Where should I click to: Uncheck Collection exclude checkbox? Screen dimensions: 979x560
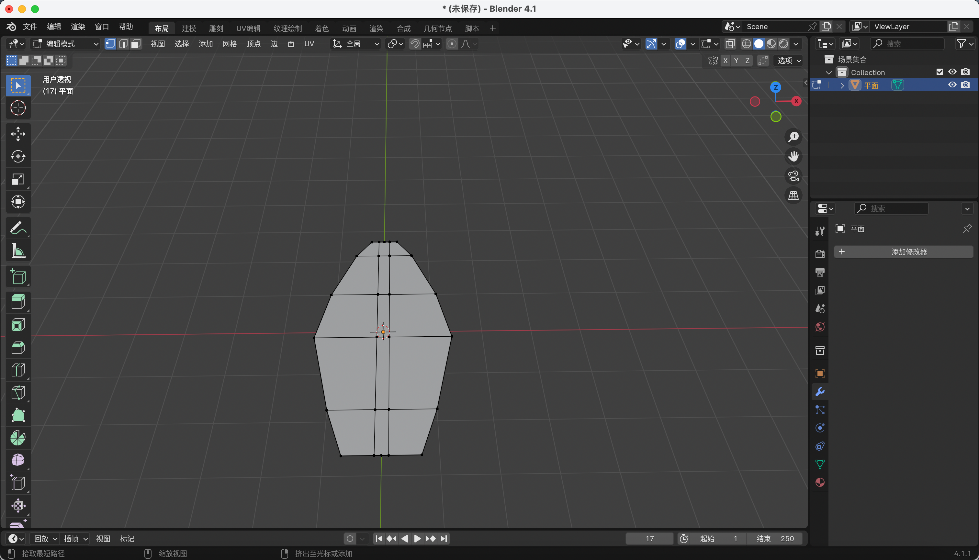940,72
